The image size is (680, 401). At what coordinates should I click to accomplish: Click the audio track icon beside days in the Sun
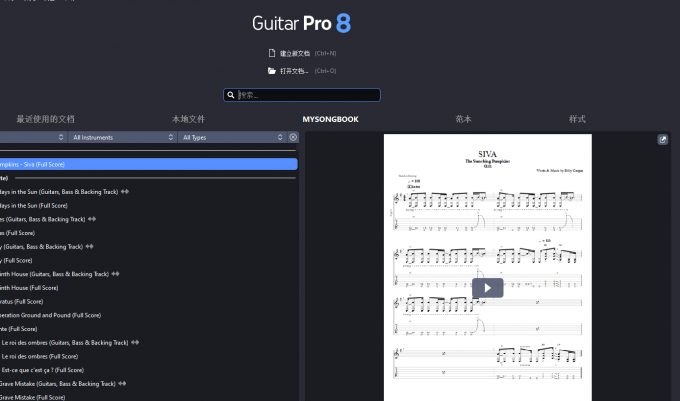click(x=125, y=191)
